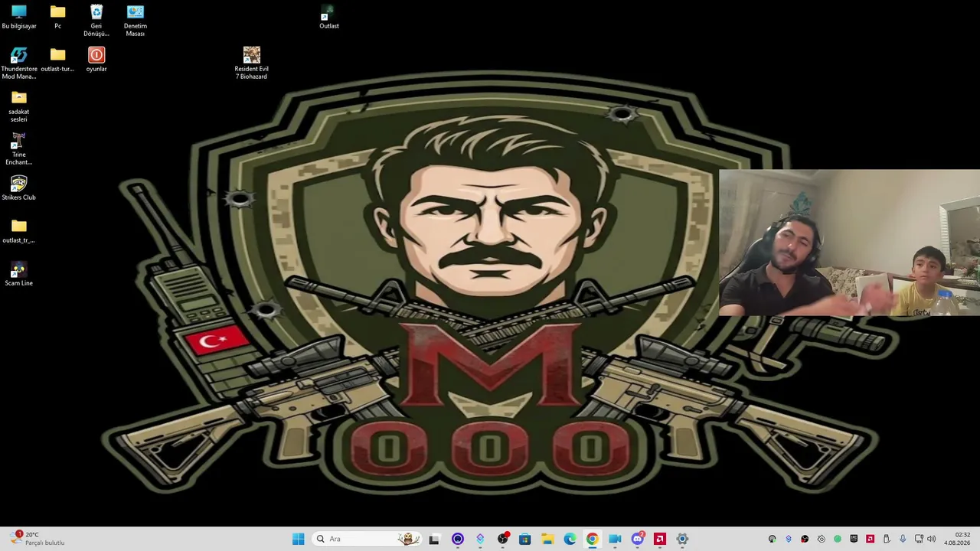This screenshot has width=980, height=551.
Task: Select the Strikers Club shortcut
Action: click(19, 189)
